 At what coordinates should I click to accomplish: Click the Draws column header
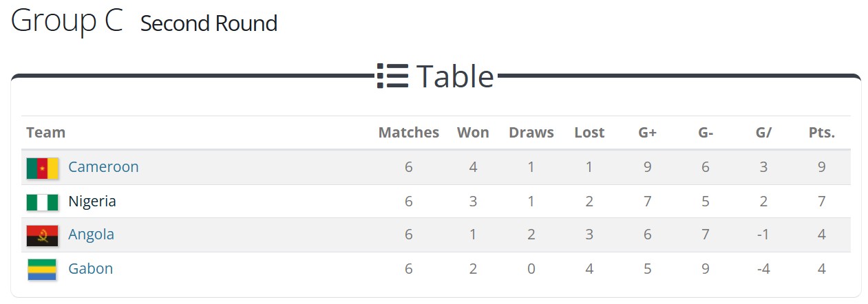[x=531, y=133]
